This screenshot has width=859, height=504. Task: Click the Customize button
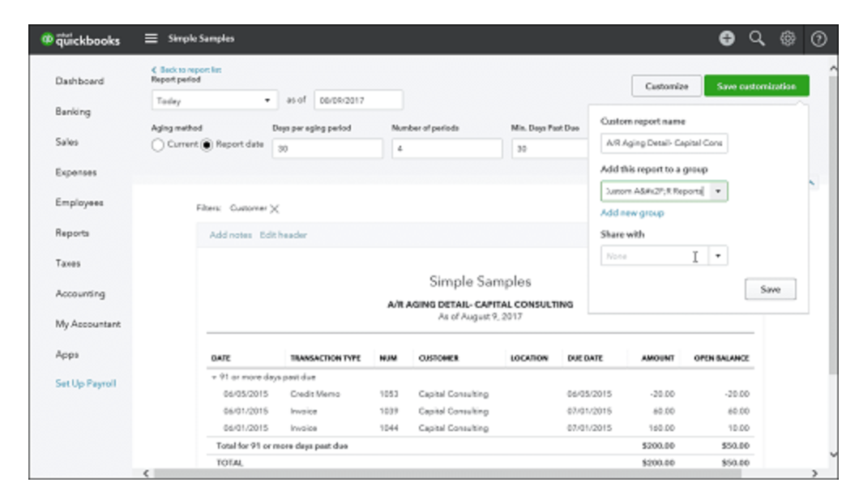666,86
